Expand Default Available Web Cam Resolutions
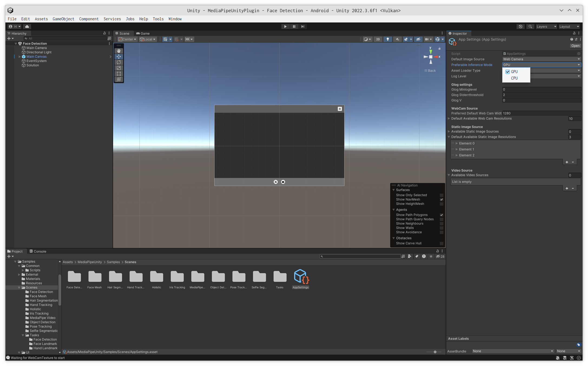 pyautogui.click(x=449, y=119)
